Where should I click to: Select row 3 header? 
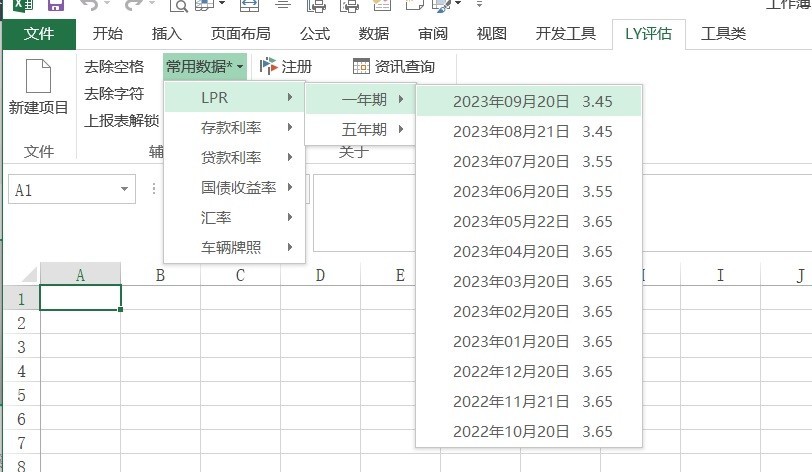(21, 346)
